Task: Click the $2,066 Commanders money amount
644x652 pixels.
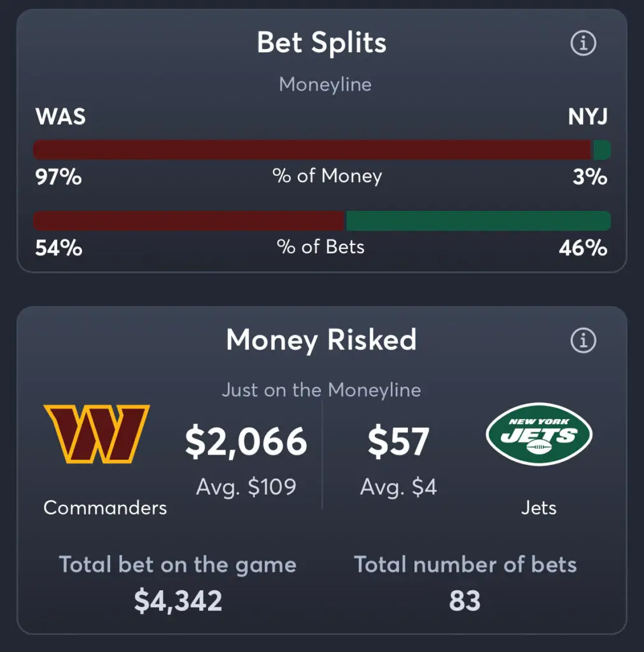Action: [x=246, y=442]
